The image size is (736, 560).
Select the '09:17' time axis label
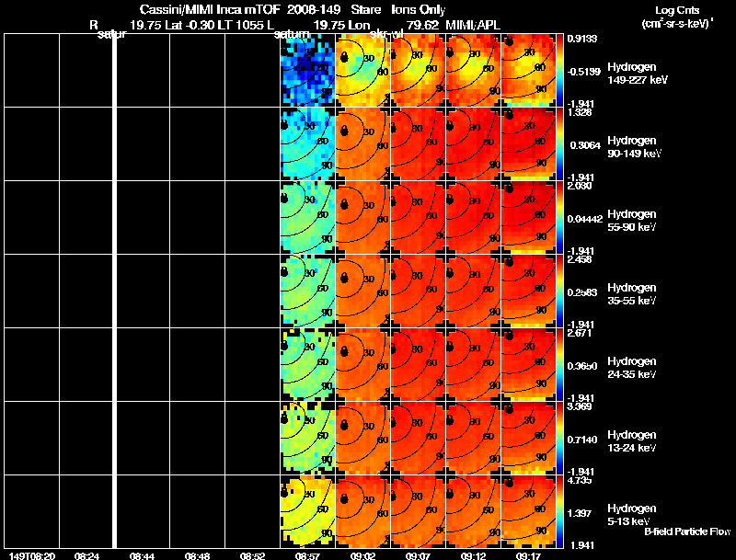(528, 555)
